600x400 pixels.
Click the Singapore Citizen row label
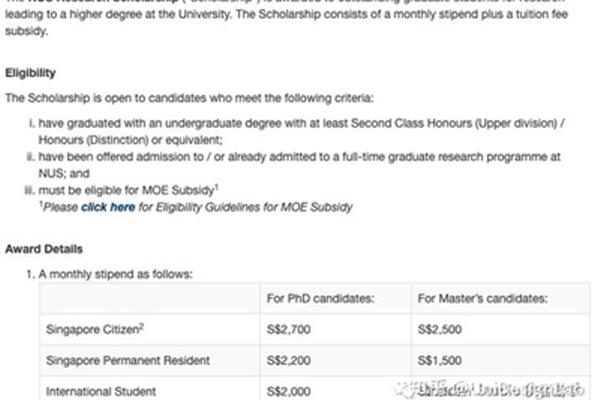tap(95, 329)
